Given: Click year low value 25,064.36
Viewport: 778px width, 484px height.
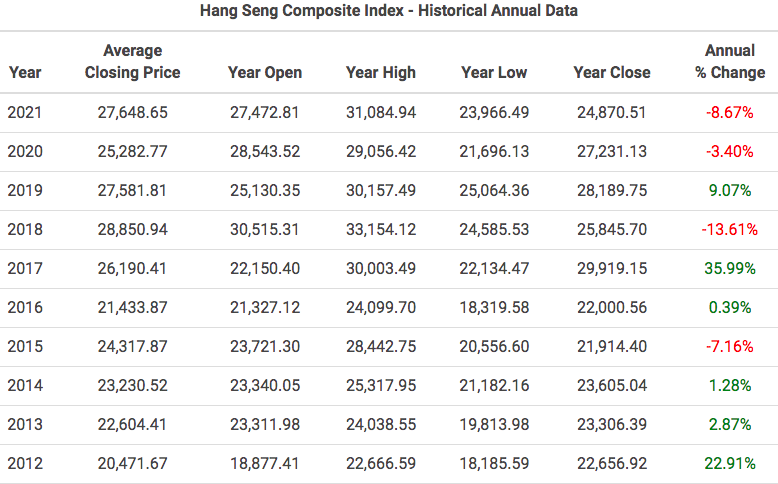Looking at the screenshot, I should click(494, 191).
